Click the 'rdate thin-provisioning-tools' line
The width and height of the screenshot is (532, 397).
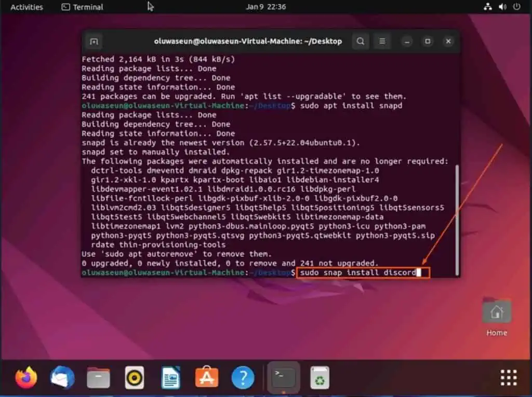pos(158,245)
